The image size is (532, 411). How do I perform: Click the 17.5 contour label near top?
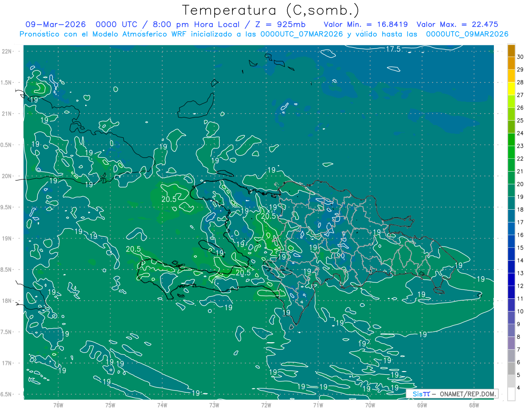point(393,49)
